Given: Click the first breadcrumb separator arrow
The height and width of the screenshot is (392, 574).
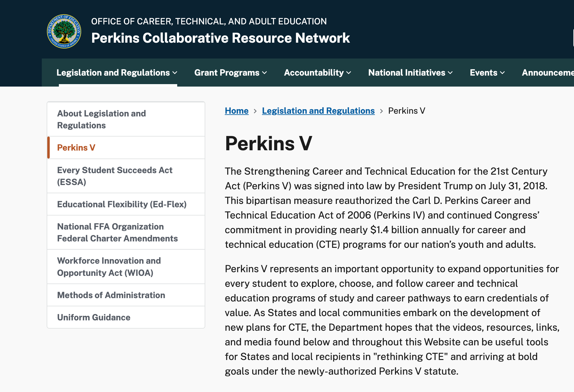Looking at the screenshot, I should point(255,111).
